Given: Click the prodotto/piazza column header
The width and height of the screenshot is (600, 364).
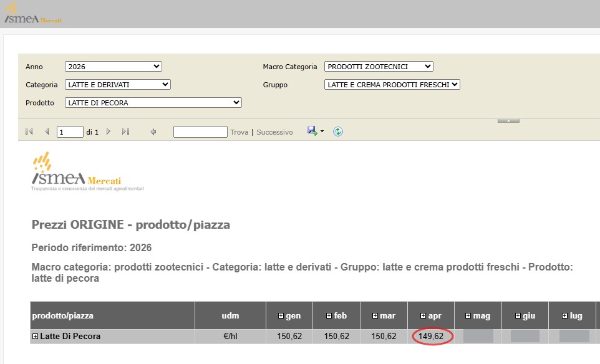Looking at the screenshot, I should click(112, 315).
